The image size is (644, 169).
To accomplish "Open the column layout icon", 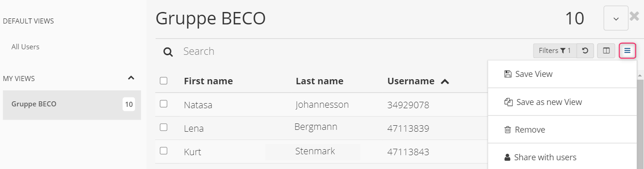I will tap(606, 51).
